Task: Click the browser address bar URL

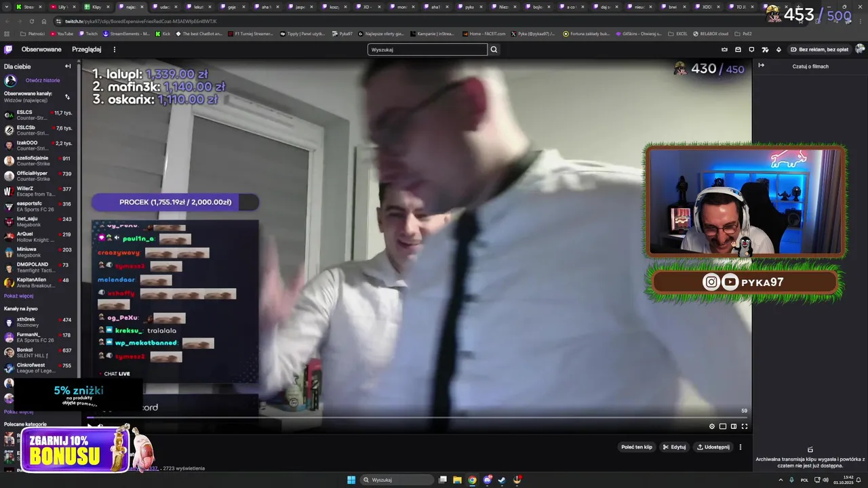Action: click(x=141, y=21)
